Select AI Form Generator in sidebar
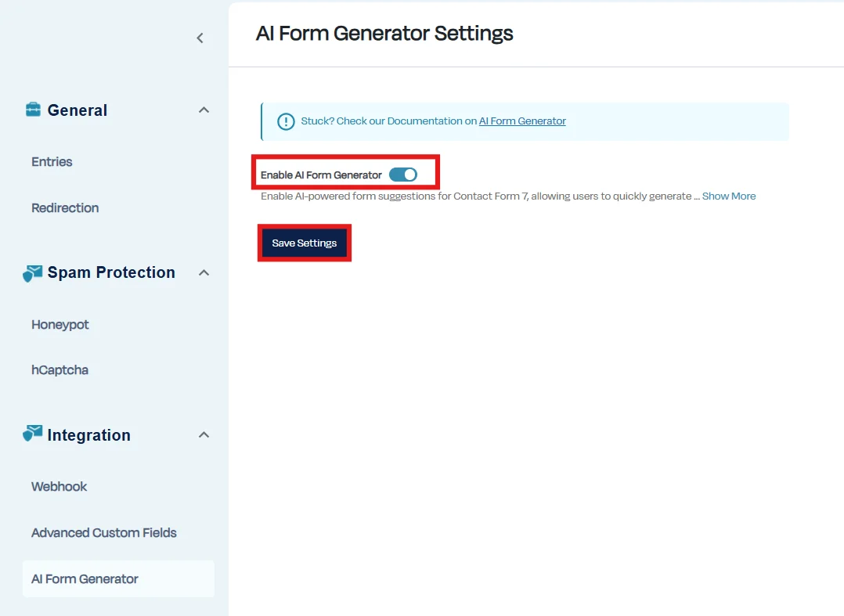The image size is (844, 616). [x=118, y=579]
